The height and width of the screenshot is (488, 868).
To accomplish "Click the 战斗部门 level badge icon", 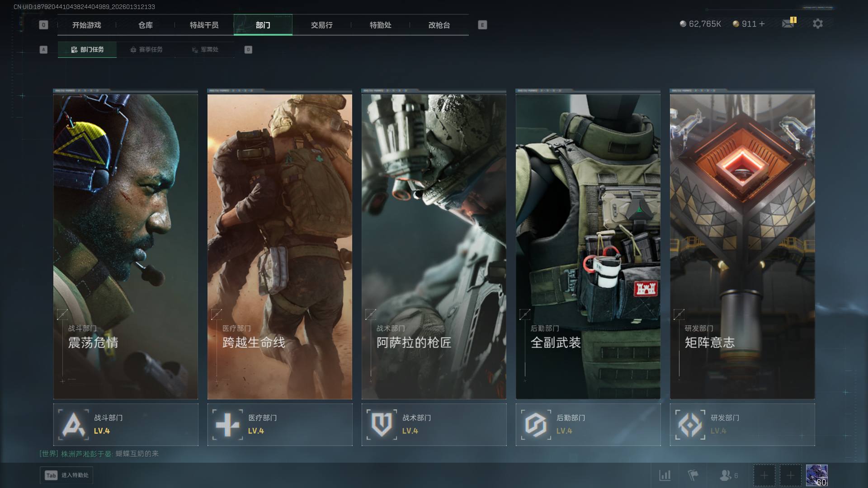I will coord(74,425).
